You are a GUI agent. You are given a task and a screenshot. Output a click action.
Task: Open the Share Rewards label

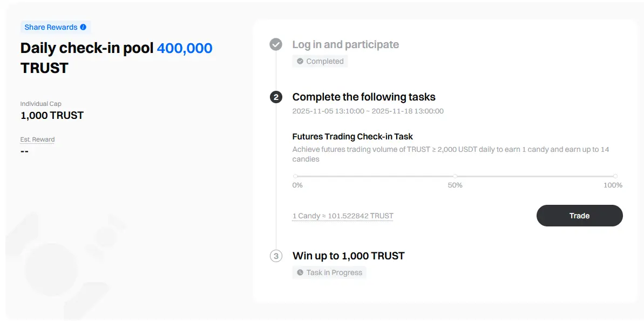pos(51,27)
